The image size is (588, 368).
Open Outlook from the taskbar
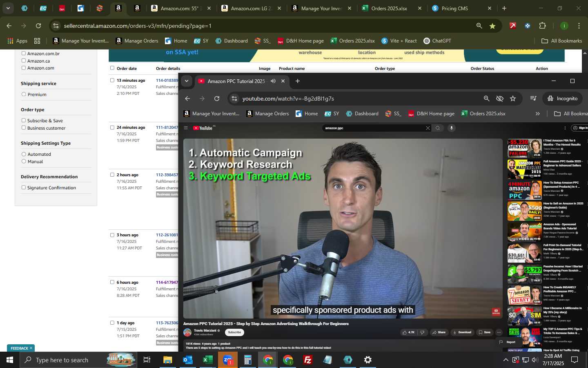187,360
